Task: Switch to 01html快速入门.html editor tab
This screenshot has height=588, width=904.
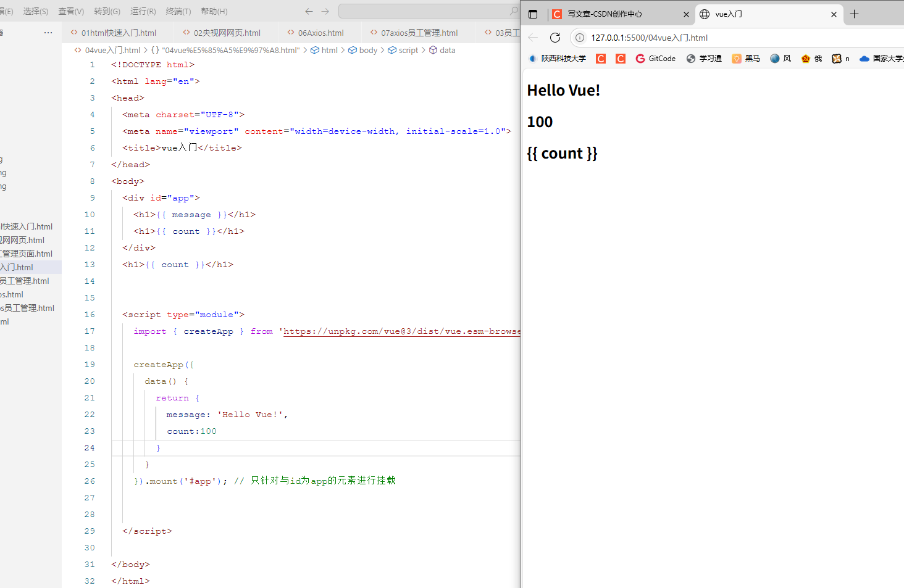Action: pos(114,33)
